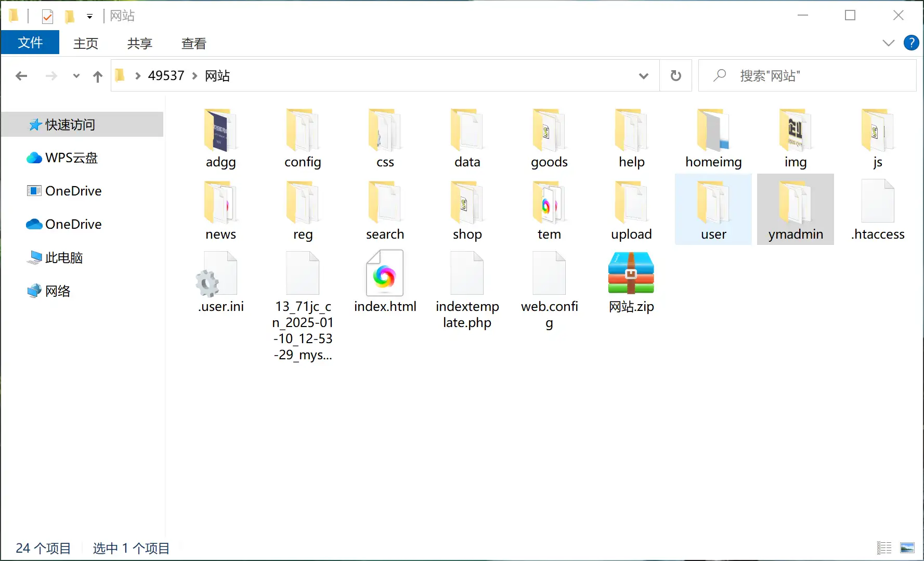This screenshot has width=924, height=561.
Task: Open the 文件 menu
Action: pyautogui.click(x=30, y=43)
